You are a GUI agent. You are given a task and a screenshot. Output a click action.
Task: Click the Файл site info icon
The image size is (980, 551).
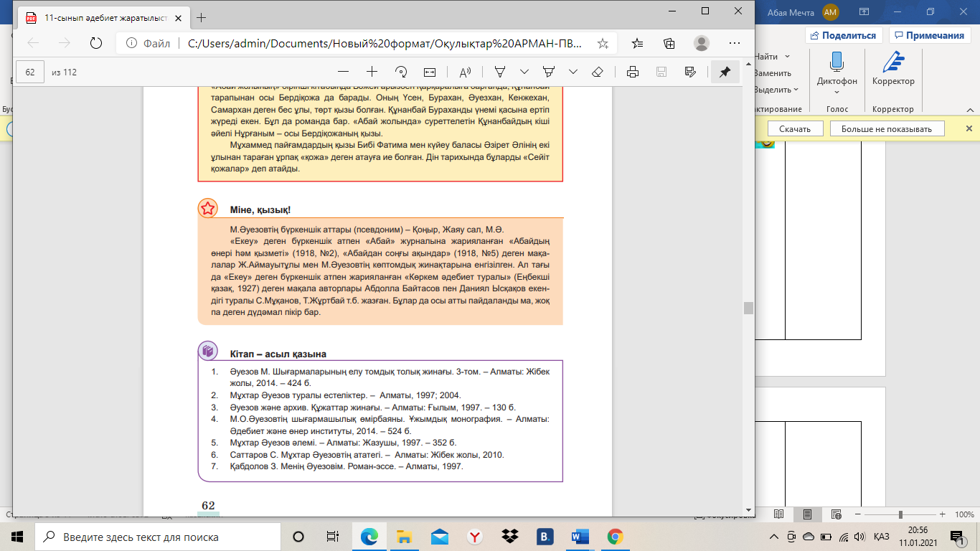(x=132, y=43)
